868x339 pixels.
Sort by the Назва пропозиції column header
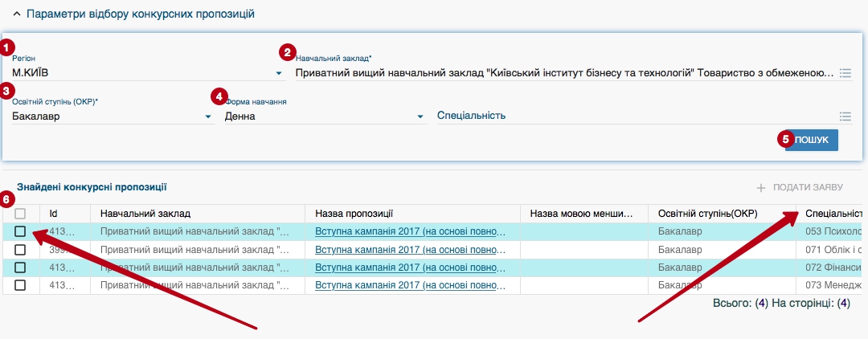tap(354, 214)
